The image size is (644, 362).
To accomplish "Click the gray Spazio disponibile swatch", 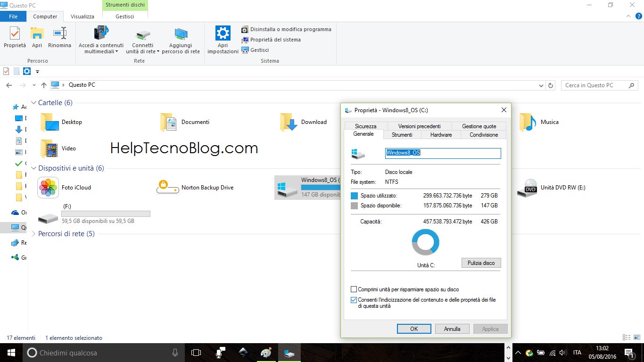I will click(355, 206).
